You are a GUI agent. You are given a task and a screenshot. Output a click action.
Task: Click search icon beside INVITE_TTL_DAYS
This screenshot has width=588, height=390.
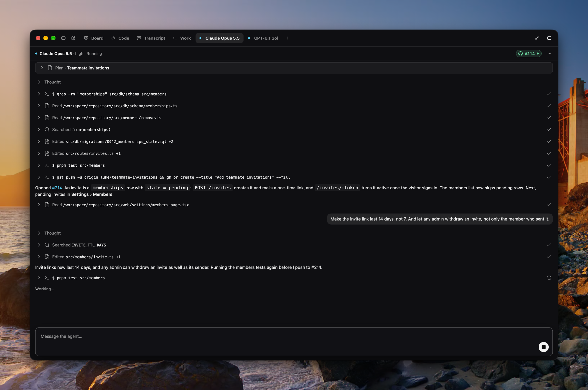pyautogui.click(x=47, y=245)
